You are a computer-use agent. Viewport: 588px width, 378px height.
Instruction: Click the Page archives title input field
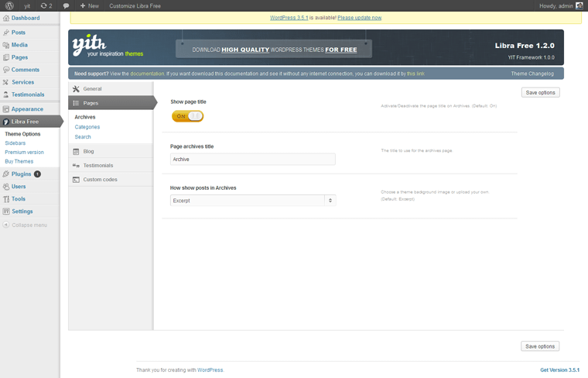[x=253, y=159]
